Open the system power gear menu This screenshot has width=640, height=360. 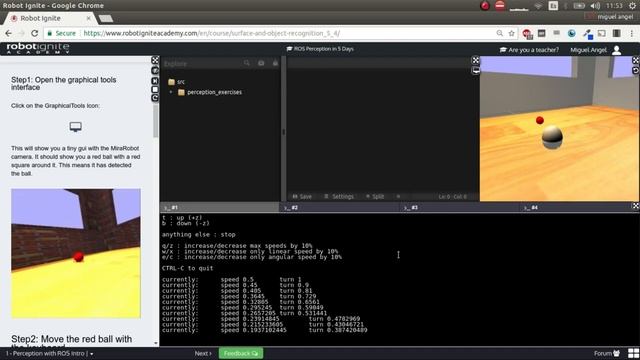click(x=632, y=6)
